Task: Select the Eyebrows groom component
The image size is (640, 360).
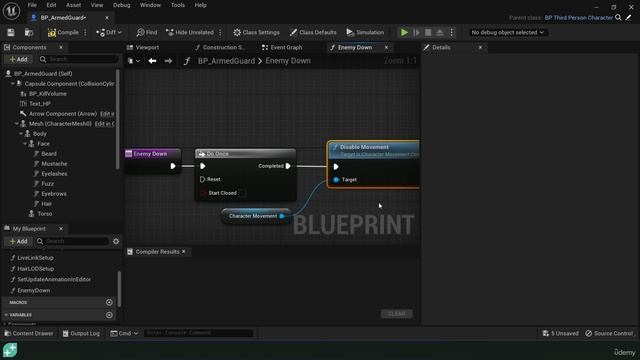Action: point(53,193)
